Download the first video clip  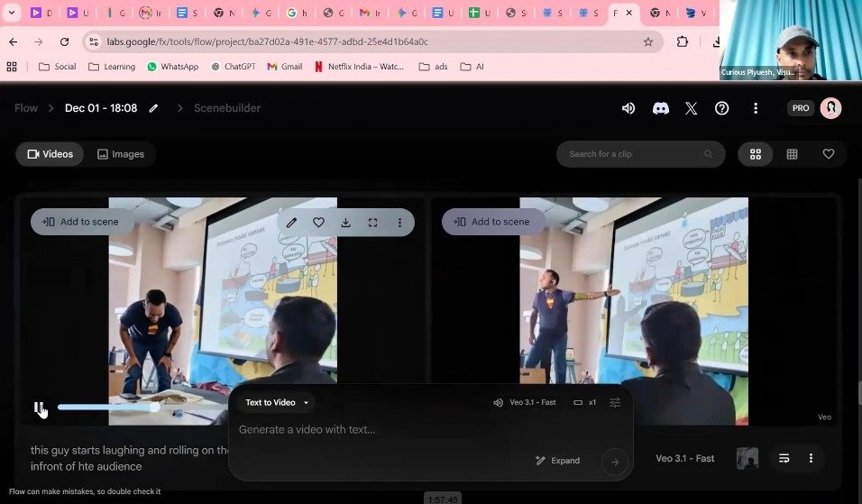coord(345,222)
